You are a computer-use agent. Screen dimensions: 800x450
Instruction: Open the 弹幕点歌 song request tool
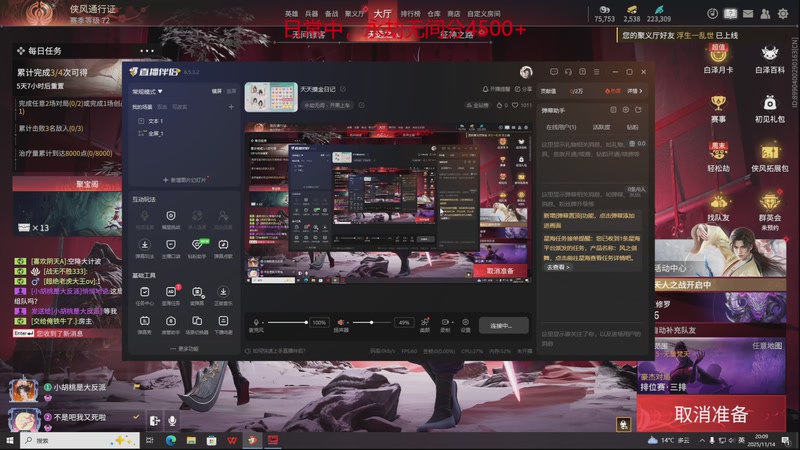pos(223,248)
